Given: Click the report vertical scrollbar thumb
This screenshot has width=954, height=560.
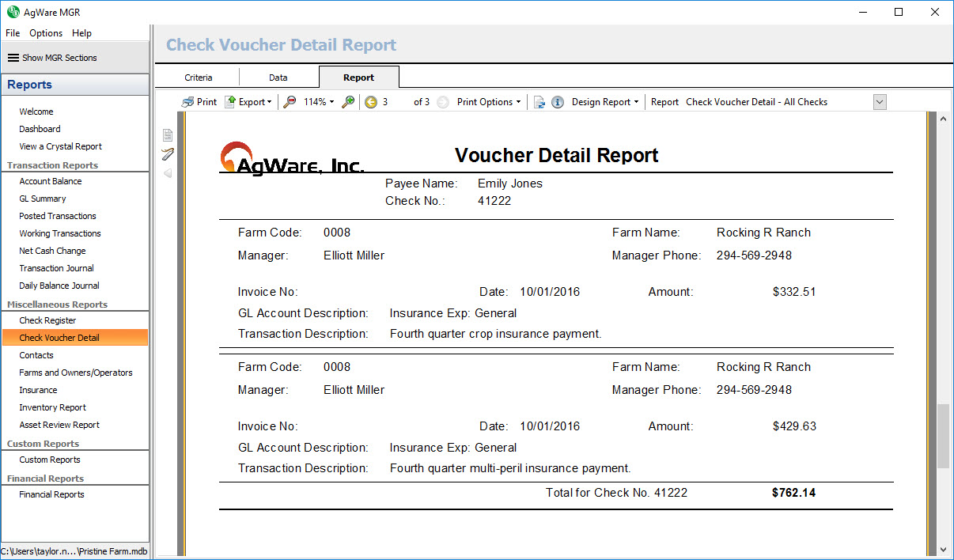Looking at the screenshot, I should 942,436.
